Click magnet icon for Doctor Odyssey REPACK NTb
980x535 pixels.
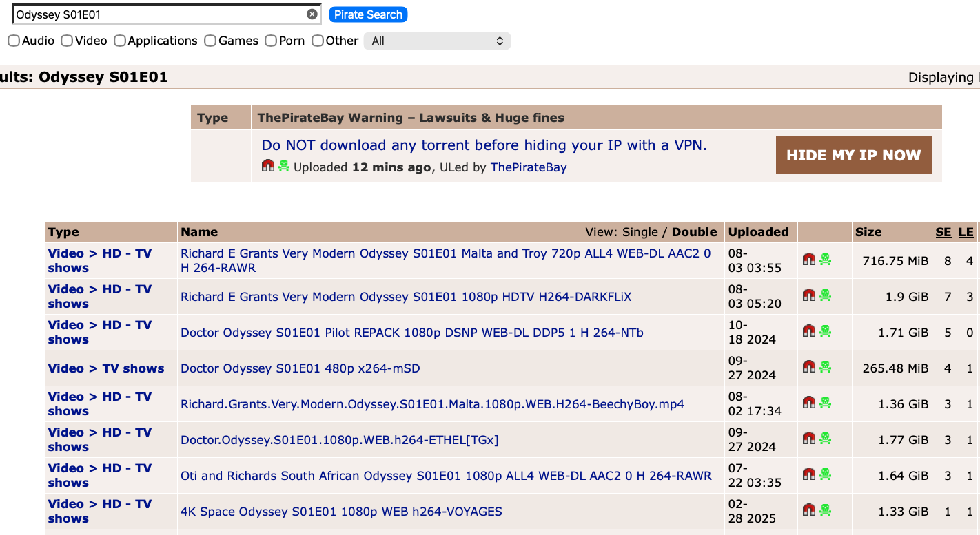(809, 331)
